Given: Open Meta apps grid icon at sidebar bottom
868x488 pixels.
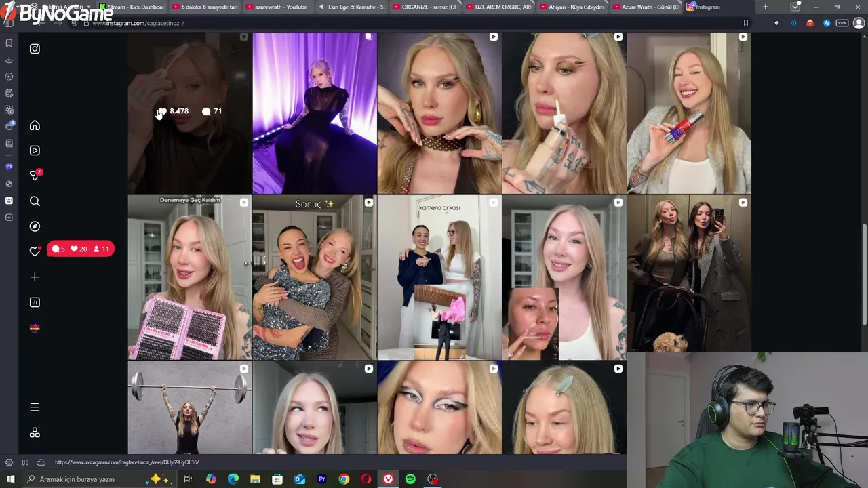Looking at the screenshot, I should 35,433.
